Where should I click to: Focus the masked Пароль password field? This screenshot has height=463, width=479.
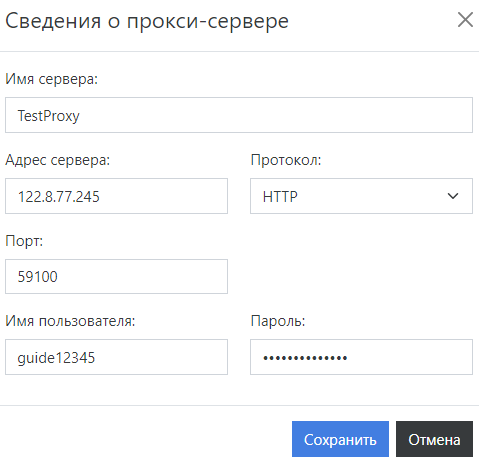click(361, 357)
